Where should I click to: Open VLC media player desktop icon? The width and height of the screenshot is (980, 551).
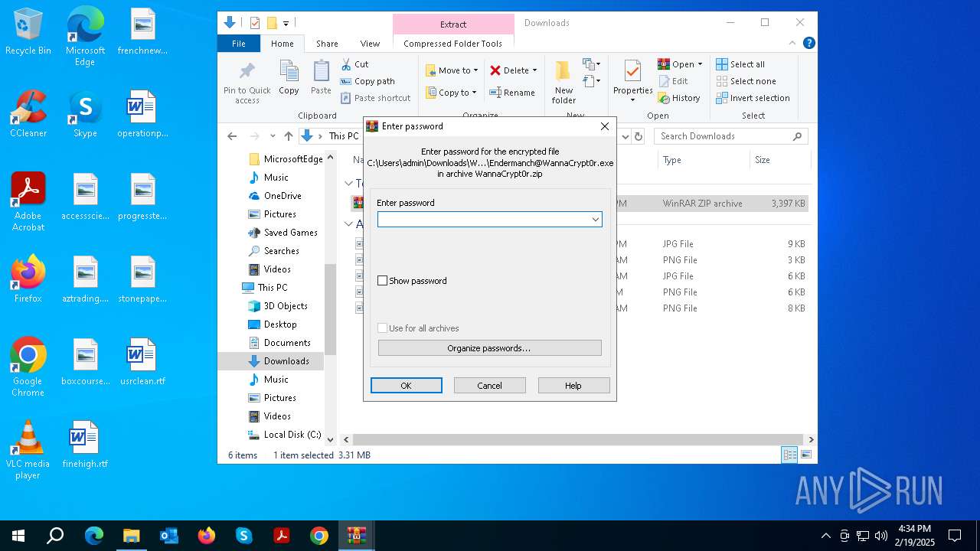coord(28,449)
